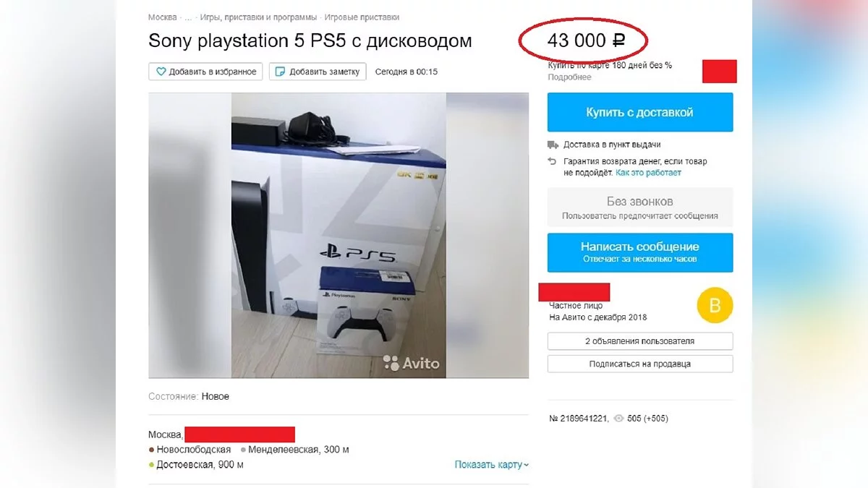Click the eye views counter icon
868x488 pixels.
618,418
